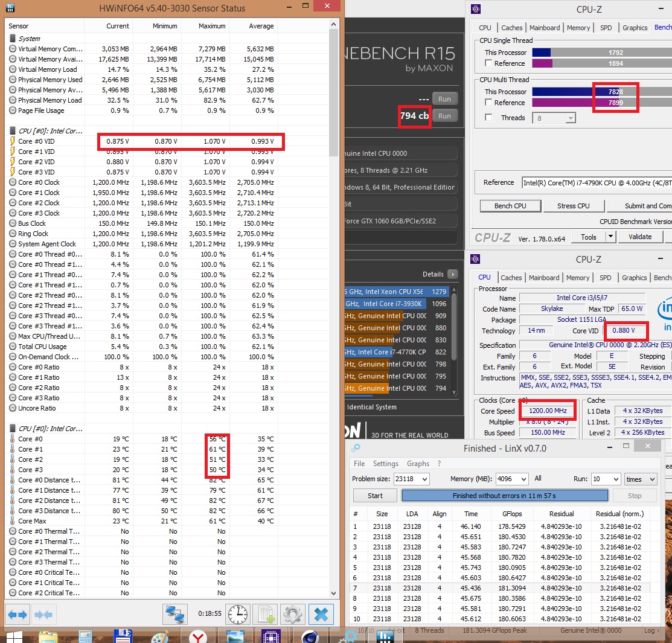
Task: Open Yandex browser icon on taskbar
Action: pos(197,637)
